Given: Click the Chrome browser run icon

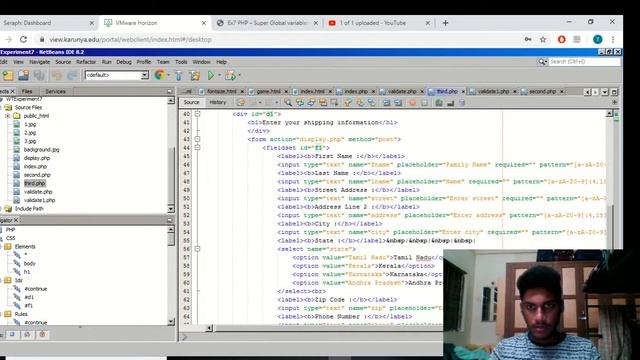Looking at the screenshot, I should pos(160,75).
